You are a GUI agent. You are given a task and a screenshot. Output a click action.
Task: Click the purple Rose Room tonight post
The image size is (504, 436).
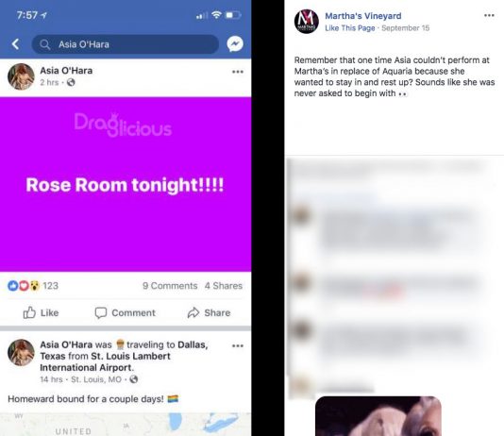click(x=126, y=184)
